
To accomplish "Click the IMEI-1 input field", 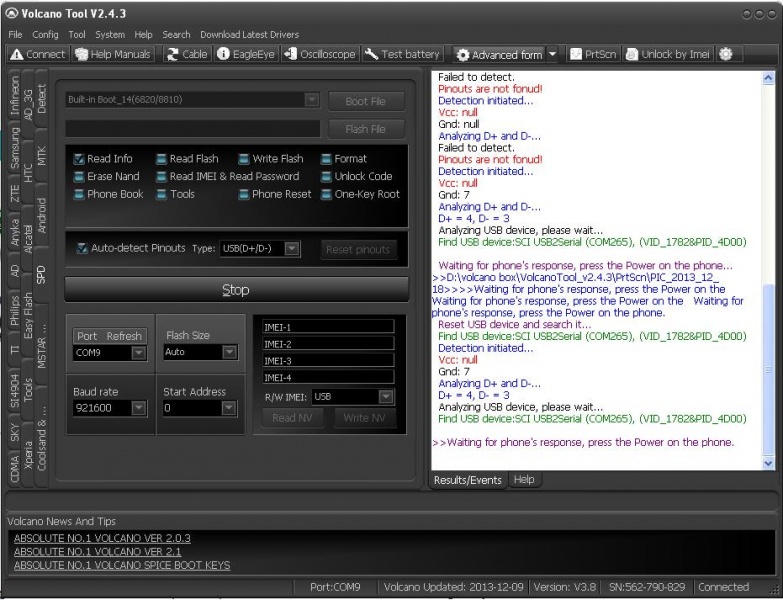I will click(x=328, y=327).
